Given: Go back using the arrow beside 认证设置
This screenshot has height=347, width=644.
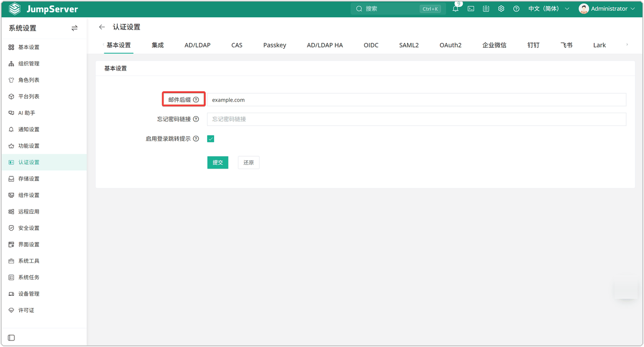Looking at the screenshot, I should click(102, 27).
